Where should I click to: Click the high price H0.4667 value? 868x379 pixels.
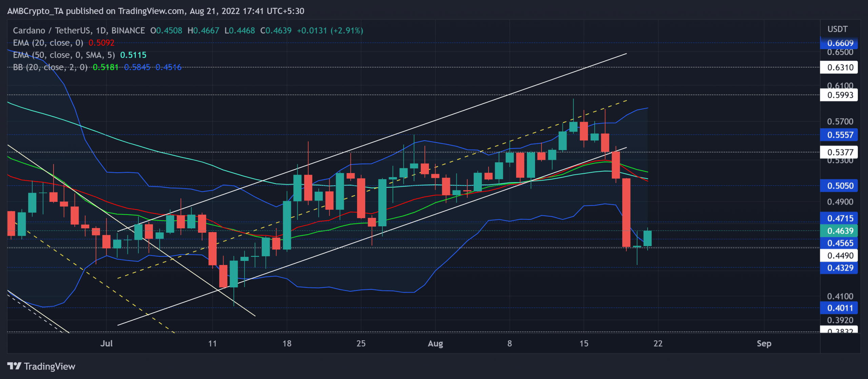(x=203, y=31)
